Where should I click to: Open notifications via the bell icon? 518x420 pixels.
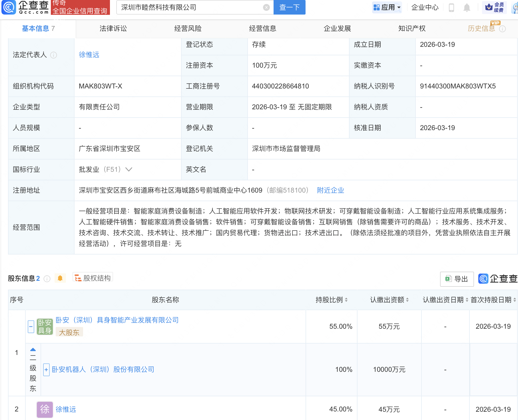tap(467, 7)
